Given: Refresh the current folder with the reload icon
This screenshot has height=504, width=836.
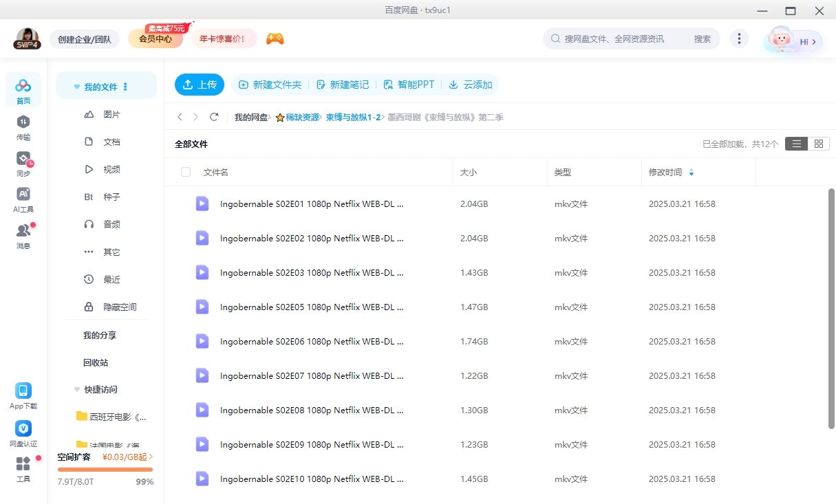Looking at the screenshot, I should coord(214,117).
